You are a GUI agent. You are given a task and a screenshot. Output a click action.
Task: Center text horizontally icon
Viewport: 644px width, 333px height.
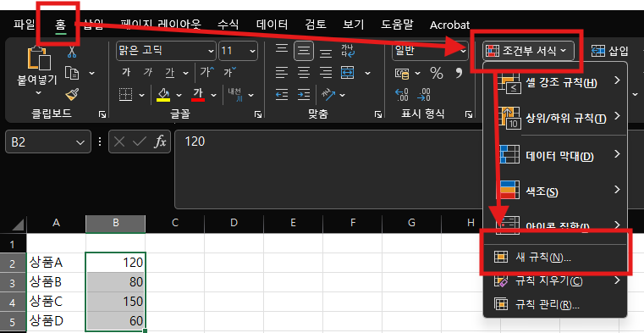coord(304,73)
